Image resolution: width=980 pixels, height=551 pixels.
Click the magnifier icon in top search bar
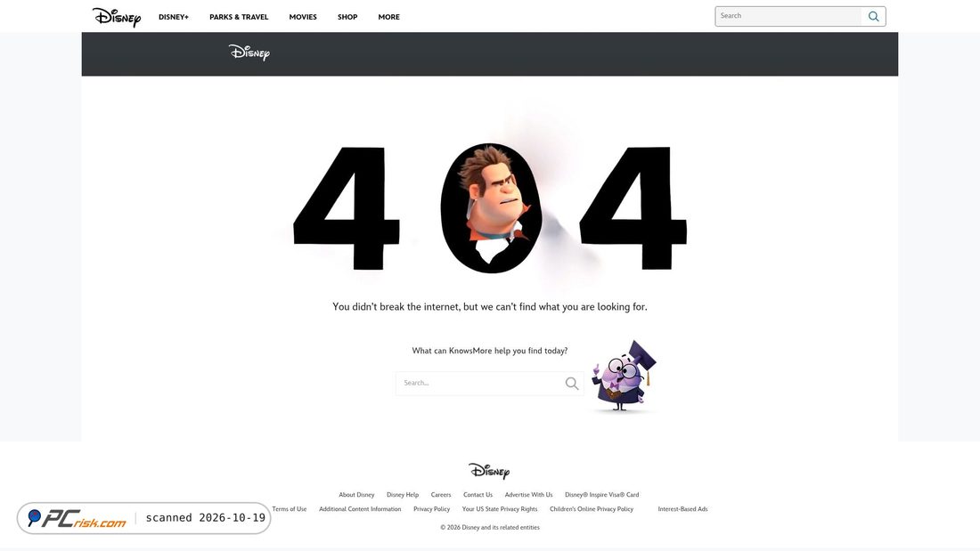coord(873,17)
